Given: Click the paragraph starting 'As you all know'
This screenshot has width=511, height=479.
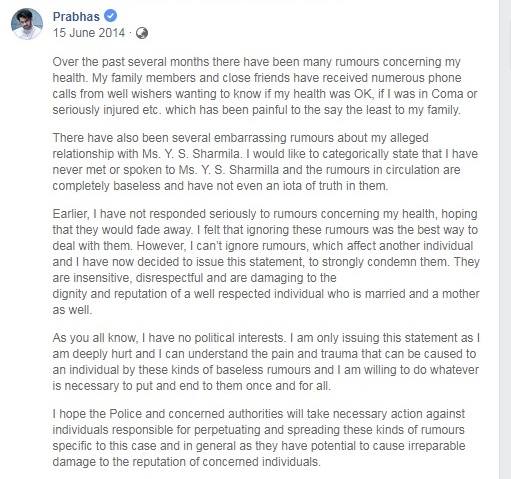Looking at the screenshot, I should [266, 362].
